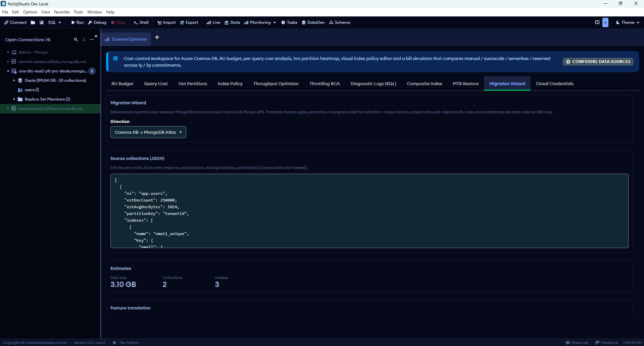Image resolution: width=644 pixels, height=346 pixels.
Task: Collapse cos-dtc-eus2-plt-prc-deals connection node
Action: (8, 71)
